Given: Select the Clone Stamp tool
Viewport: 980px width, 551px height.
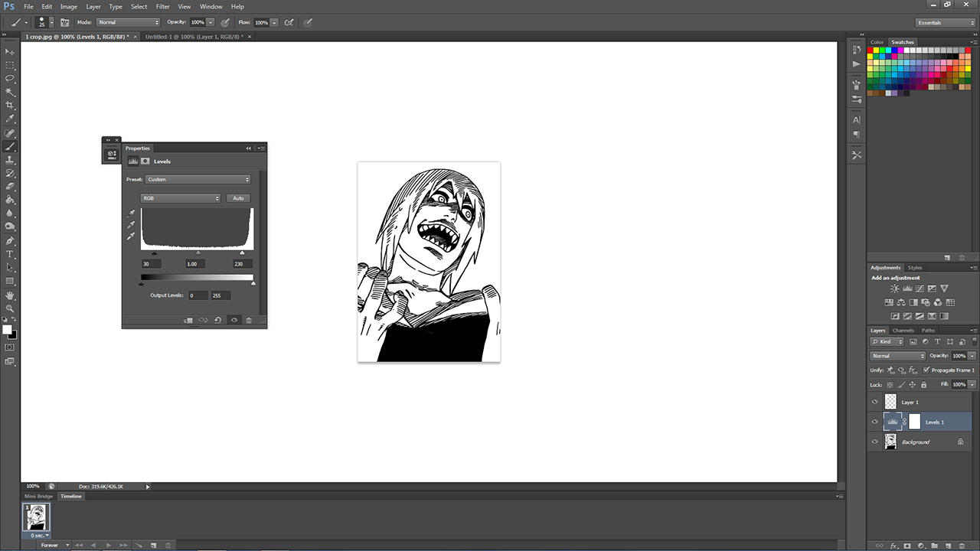Looking at the screenshot, I should point(10,159).
